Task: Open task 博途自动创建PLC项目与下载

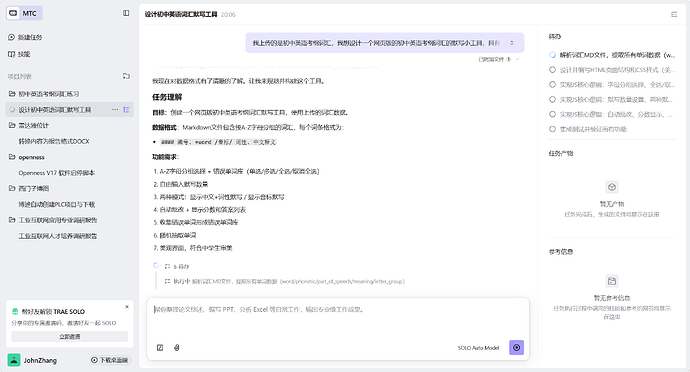Action: (x=57, y=204)
